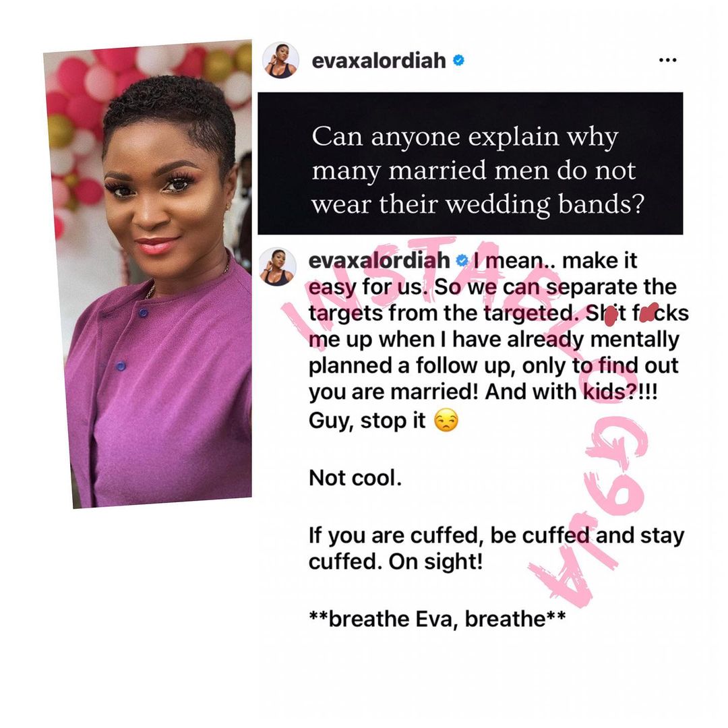This screenshot has height=728, width=728.
Task: Open the three-dot more options menu
Action: tap(667, 60)
